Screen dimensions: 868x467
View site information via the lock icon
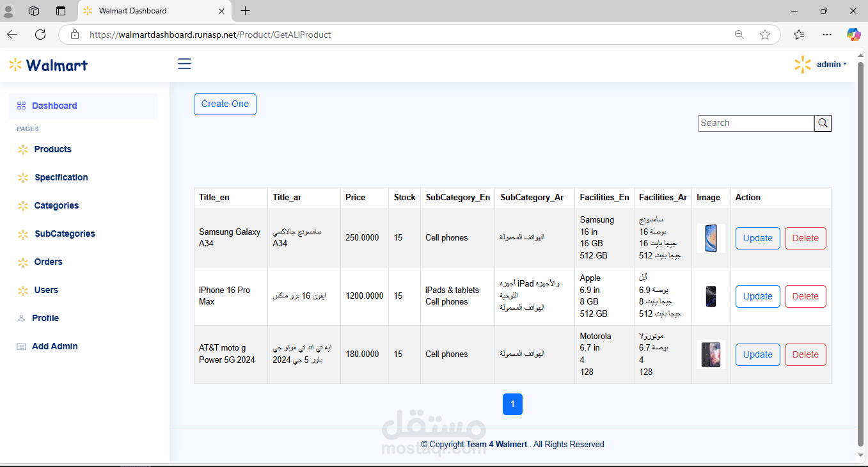pyautogui.click(x=75, y=35)
